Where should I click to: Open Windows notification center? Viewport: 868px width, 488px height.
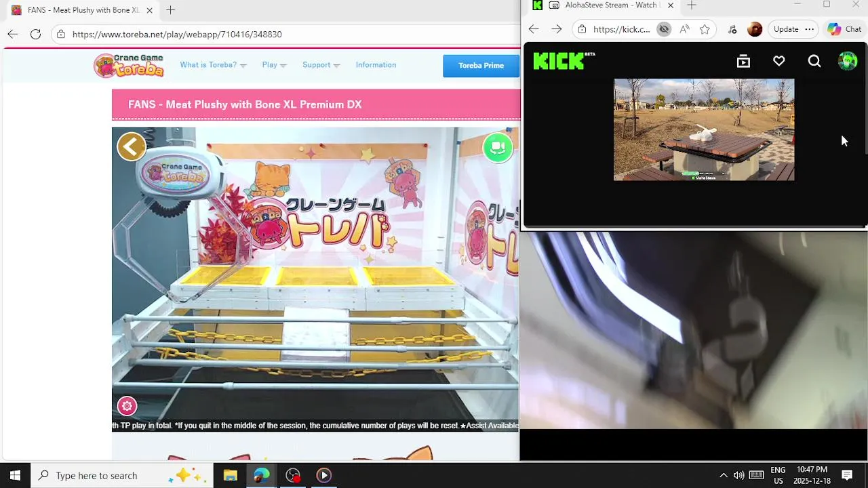[847, 475]
